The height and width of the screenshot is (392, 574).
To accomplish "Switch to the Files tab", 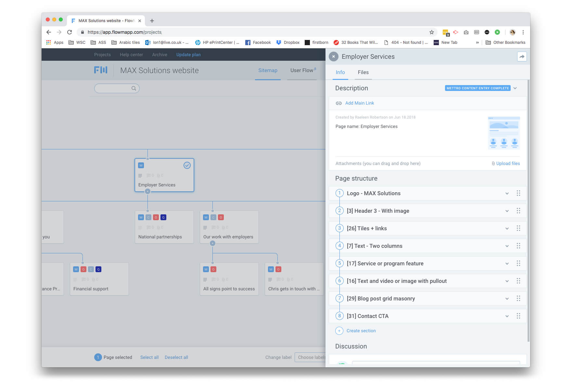I will 363,72.
